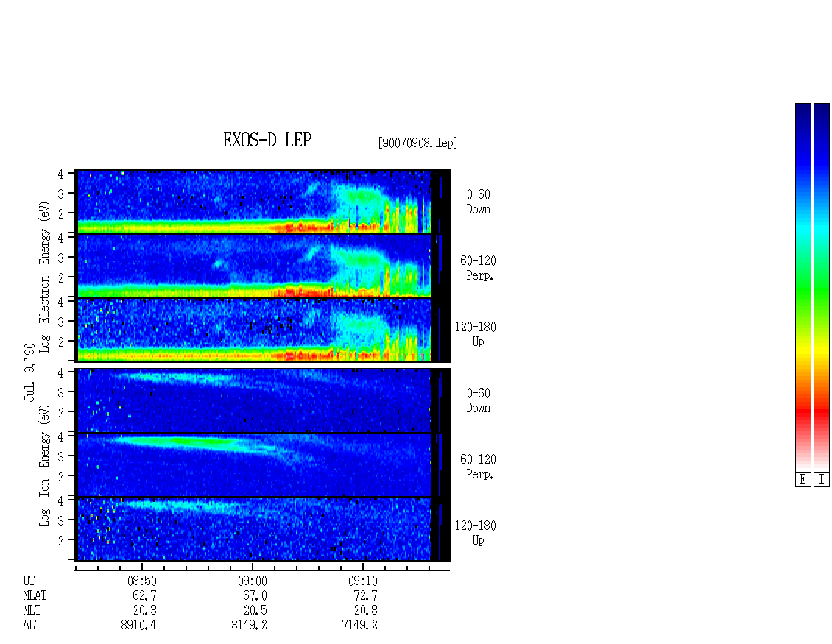Click the EXOS-D LEP plot title
The image size is (832, 644).
click(267, 140)
